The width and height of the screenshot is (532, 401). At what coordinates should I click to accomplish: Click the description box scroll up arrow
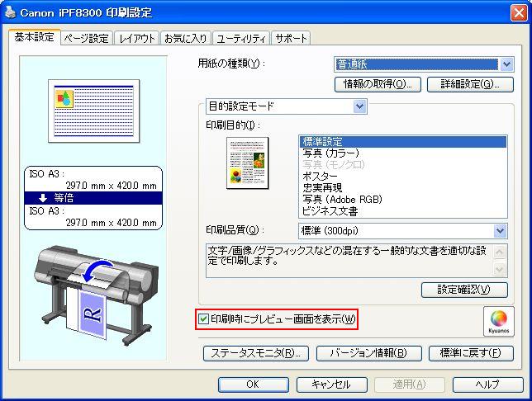click(x=500, y=252)
